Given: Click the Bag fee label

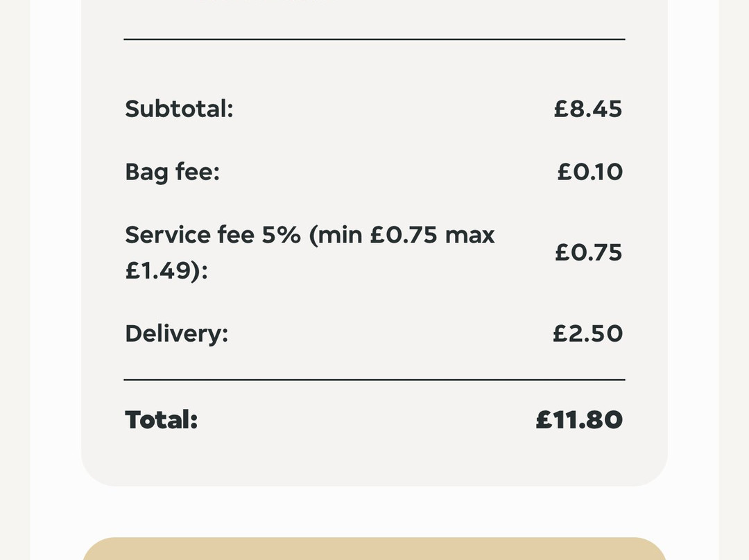Looking at the screenshot, I should (x=172, y=172).
